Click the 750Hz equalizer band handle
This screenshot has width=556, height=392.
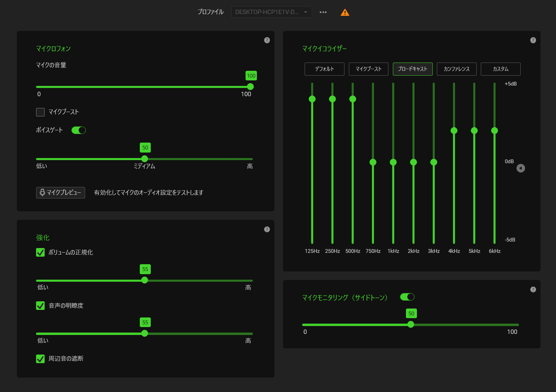pos(373,162)
